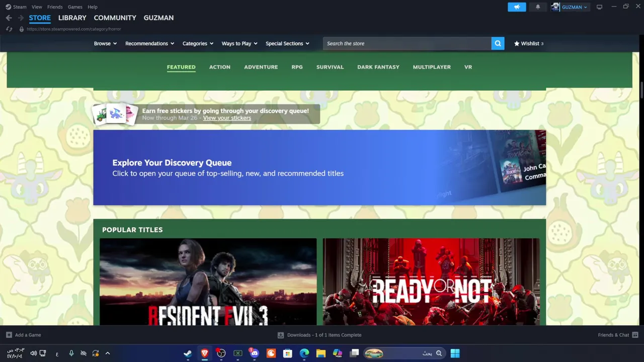Open the Games menu

coord(75,7)
